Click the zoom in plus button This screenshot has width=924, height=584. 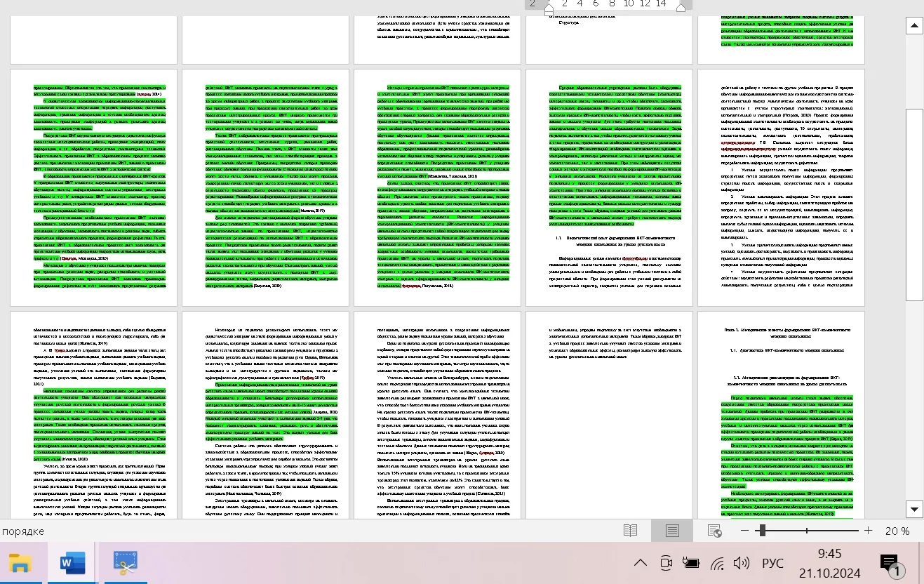[x=868, y=531]
